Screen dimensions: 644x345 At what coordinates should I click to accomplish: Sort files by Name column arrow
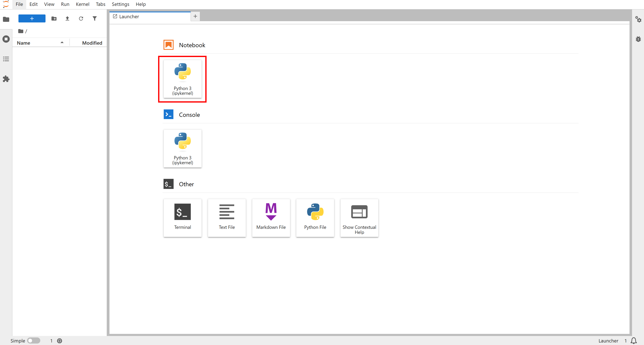(62, 43)
